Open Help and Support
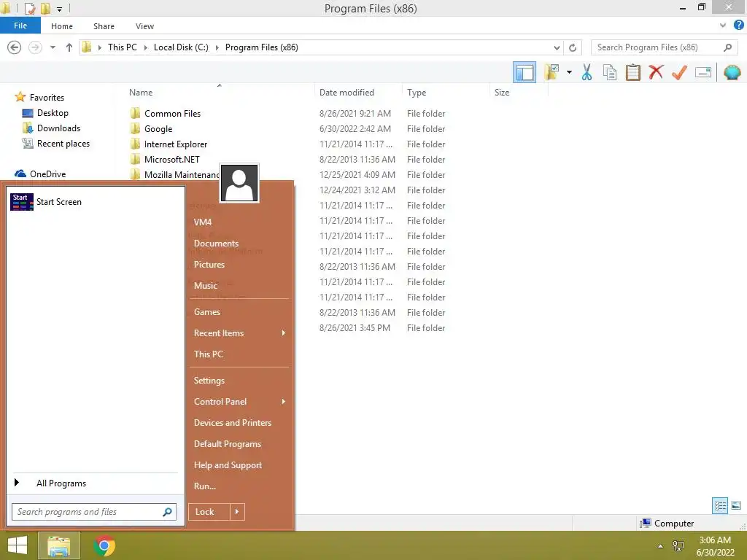Screen dimensions: 747x560 pos(228,464)
